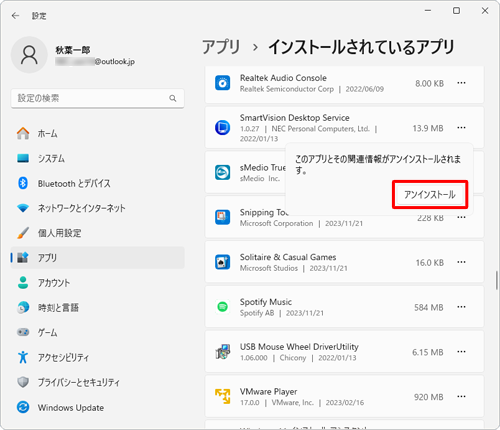The height and width of the screenshot is (430, 500).
Task: Open user profile avatar icon
Action: [x=29, y=55]
